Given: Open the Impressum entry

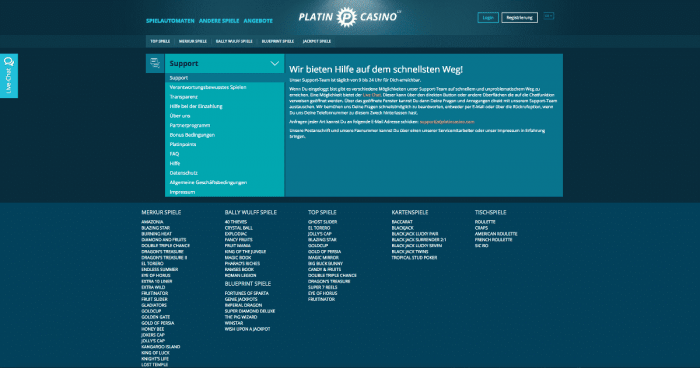Looking at the screenshot, I should pos(182,192).
